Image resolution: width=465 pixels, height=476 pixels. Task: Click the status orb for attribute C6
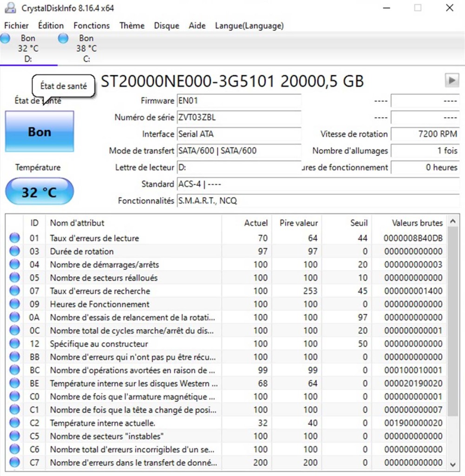(14, 449)
